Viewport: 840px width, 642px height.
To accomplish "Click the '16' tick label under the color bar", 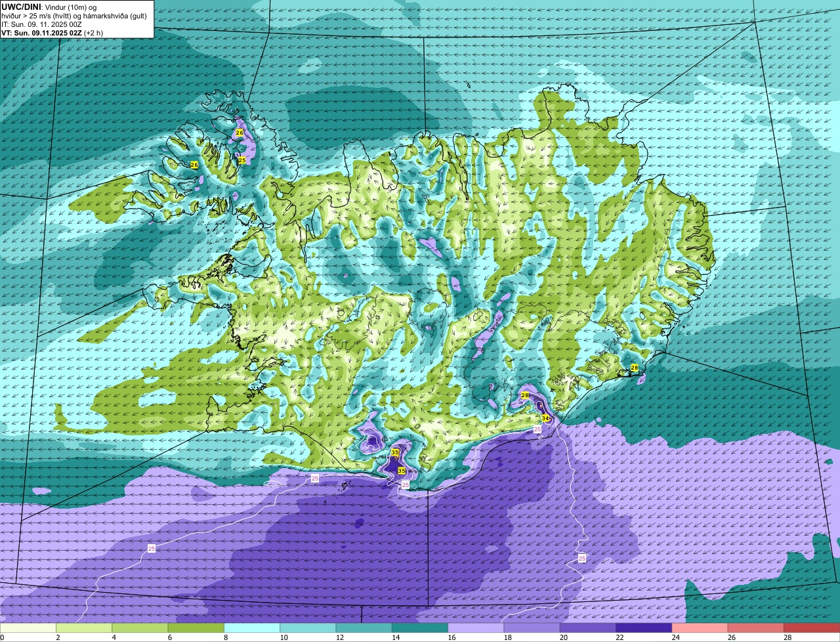I will click(x=451, y=637).
